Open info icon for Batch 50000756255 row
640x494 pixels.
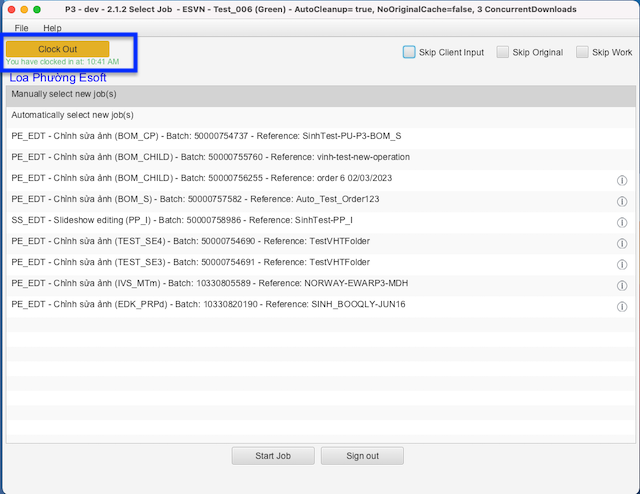[622, 180]
